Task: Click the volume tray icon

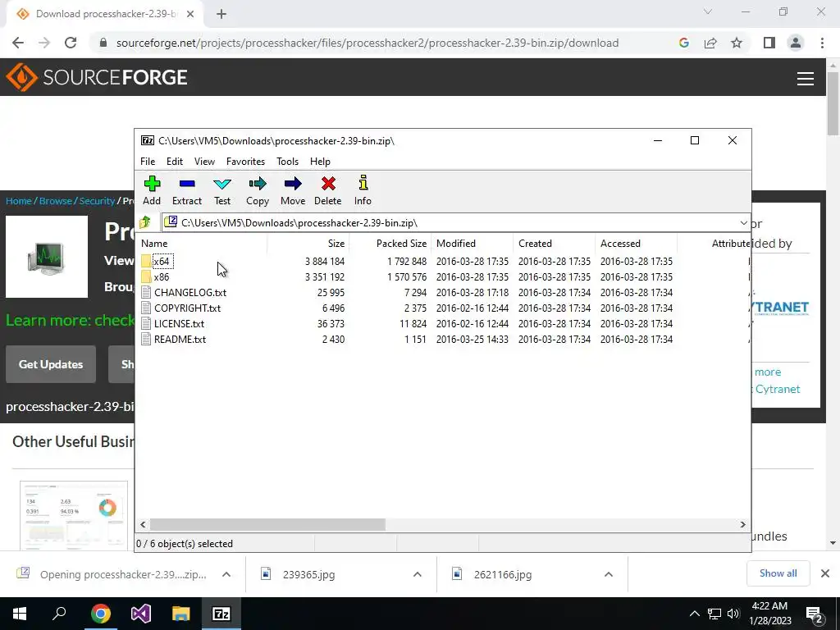Action: point(733,614)
